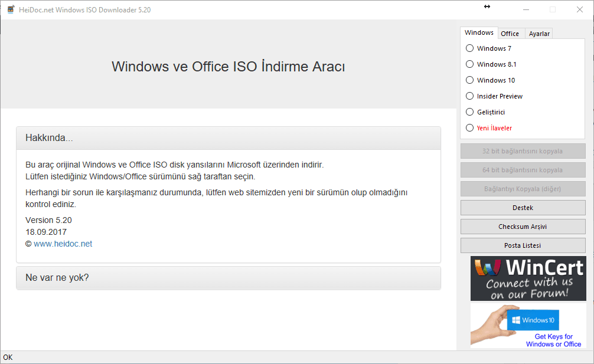Select Insider Preview option
Viewport: 594px width, 364px height.
point(494,96)
